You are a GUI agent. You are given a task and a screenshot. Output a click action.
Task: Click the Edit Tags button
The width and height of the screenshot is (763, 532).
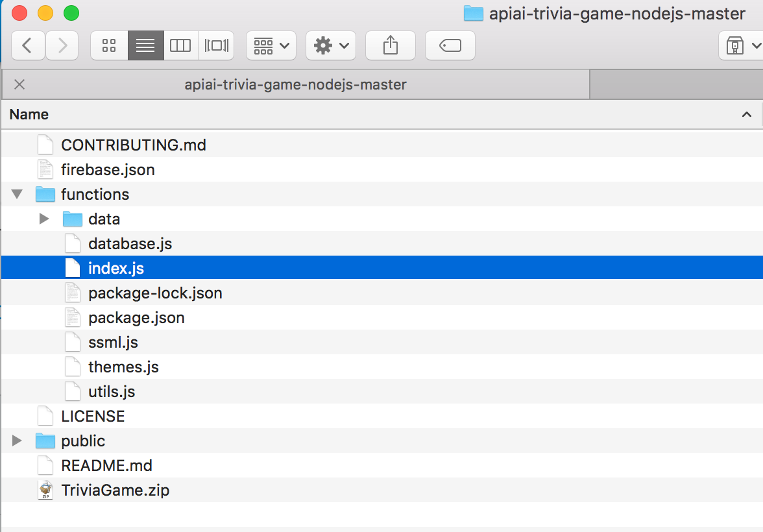(x=450, y=46)
